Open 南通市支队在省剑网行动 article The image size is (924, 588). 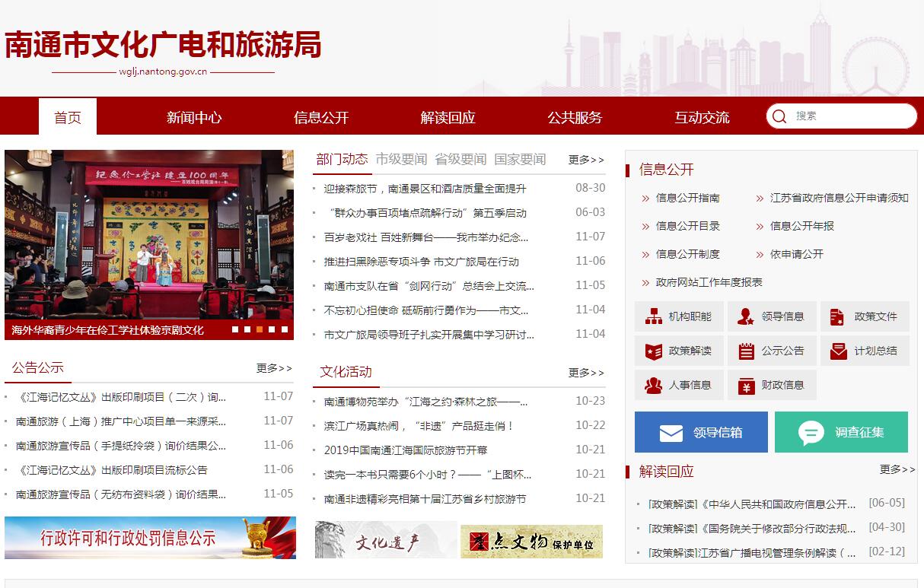point(429,286)
